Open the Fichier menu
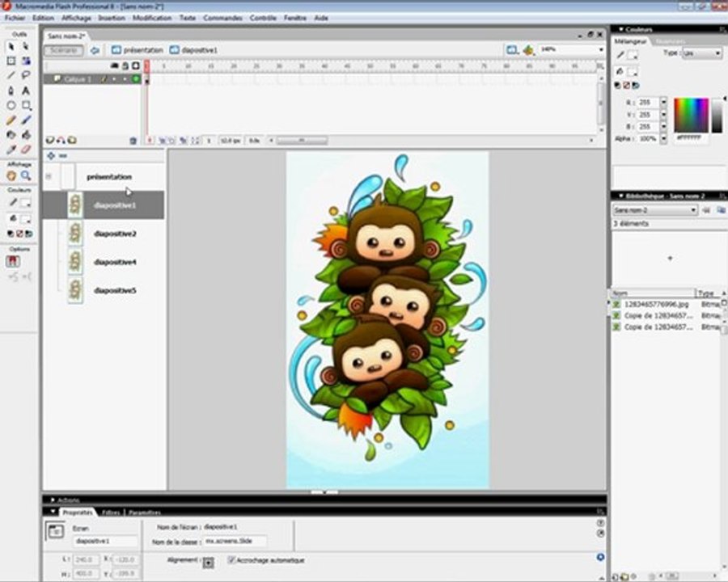728x582 pixels. click(15, 18)
